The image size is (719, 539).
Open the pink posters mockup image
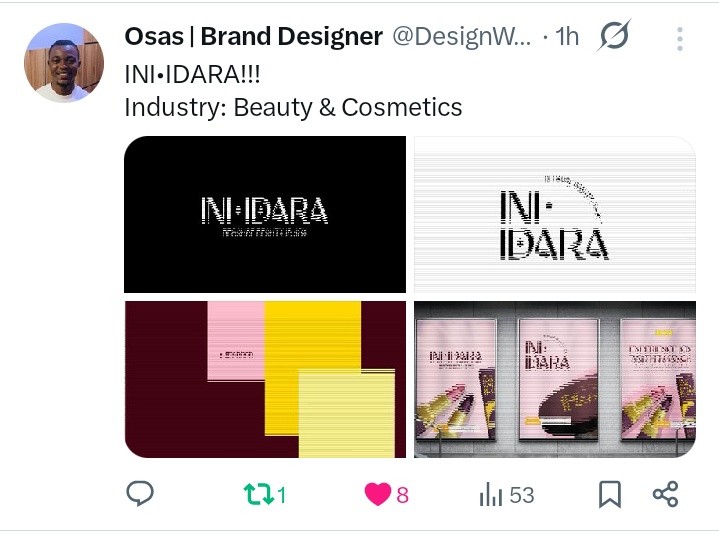(555, 379)
